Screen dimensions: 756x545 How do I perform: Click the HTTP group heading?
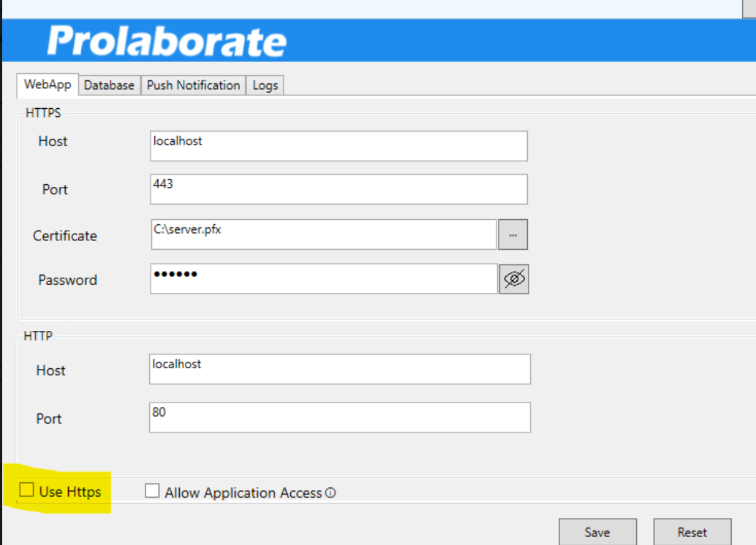tap(38, 336)
